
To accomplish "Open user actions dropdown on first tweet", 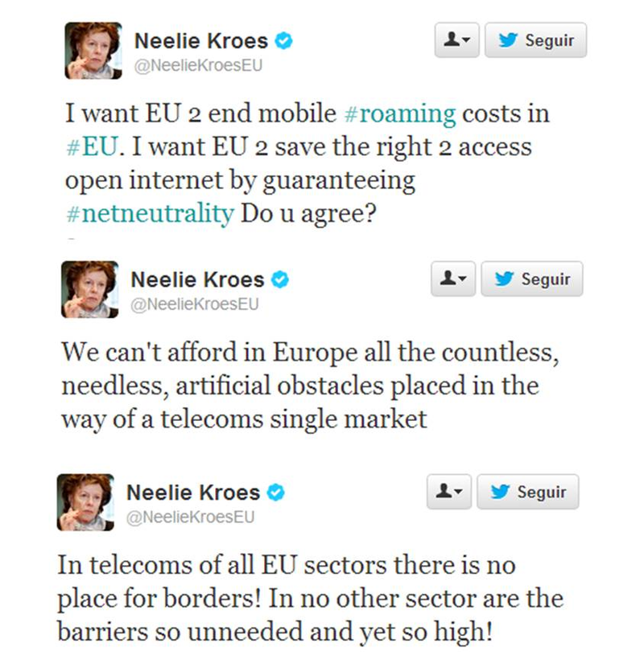I will pos(457,40).
